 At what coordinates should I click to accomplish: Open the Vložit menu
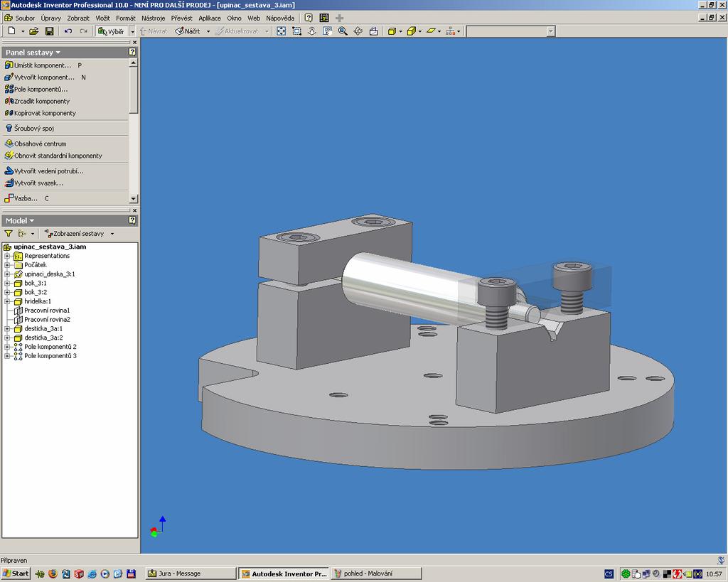[102, 18]
